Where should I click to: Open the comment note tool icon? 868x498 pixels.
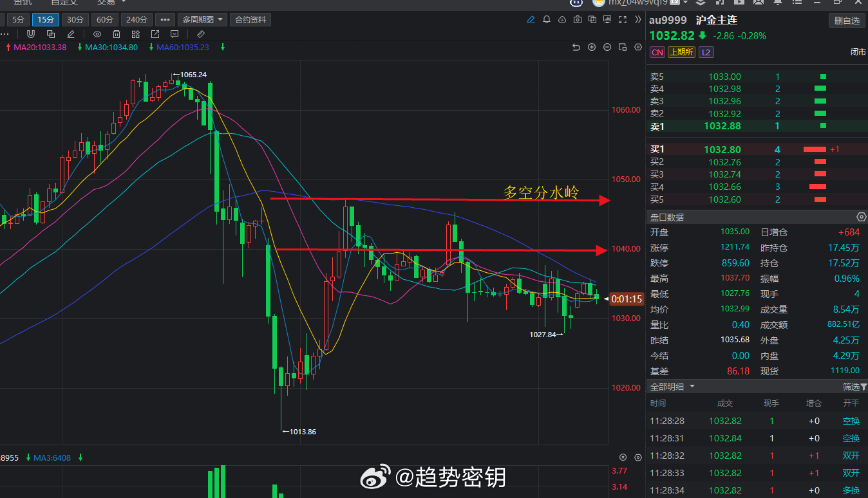175,34
